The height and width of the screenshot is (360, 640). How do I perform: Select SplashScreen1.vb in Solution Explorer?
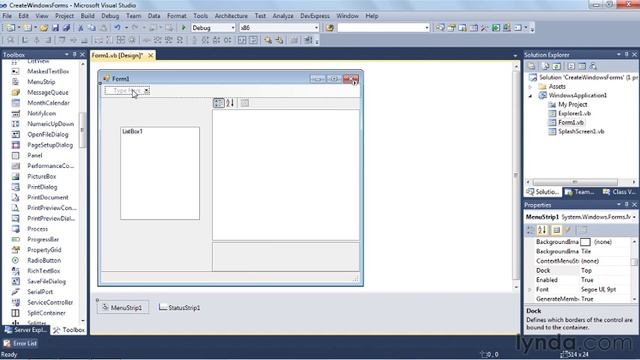click(x=581, y=131)
